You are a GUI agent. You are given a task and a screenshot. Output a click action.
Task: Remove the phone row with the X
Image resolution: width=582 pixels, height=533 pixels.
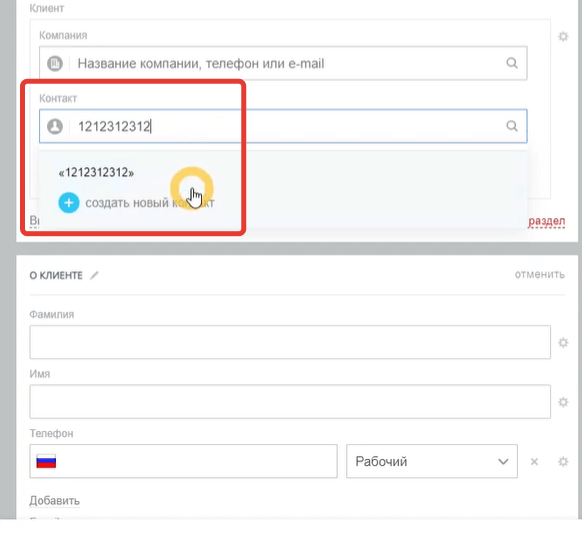click(x=534, y=462)
